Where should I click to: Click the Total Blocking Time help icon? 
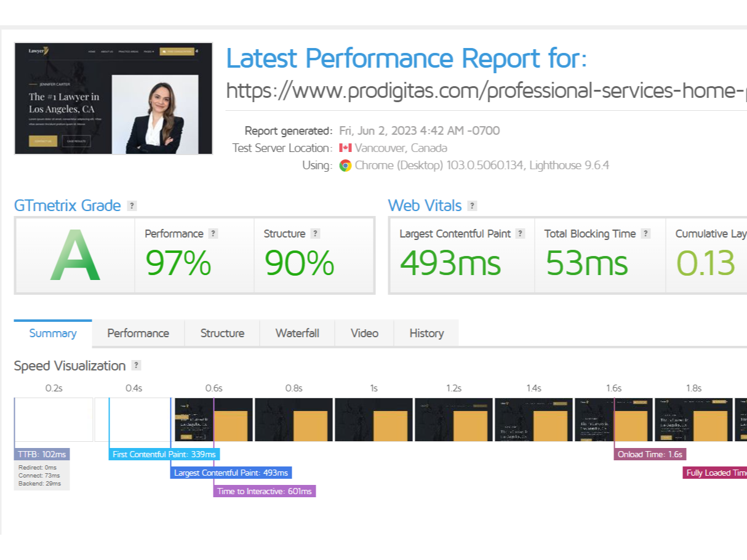tap(645, 233)
